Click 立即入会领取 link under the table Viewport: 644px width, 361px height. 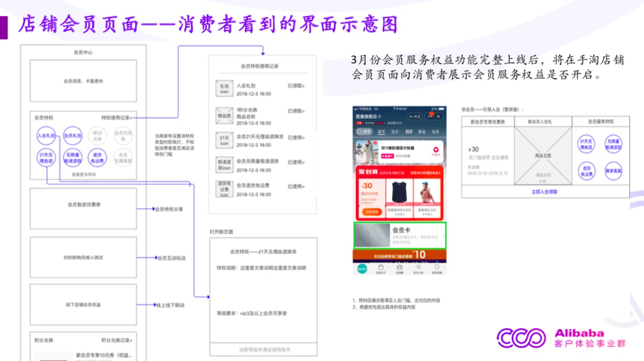tap(545, 192)
